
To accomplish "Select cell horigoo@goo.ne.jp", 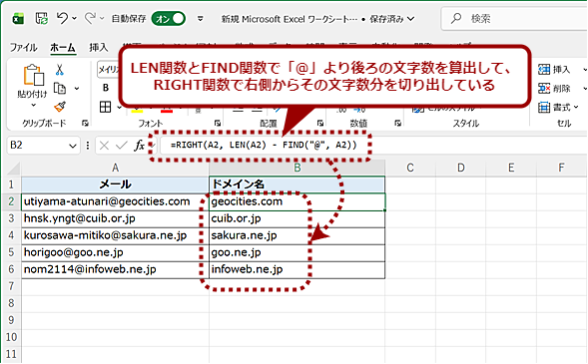I will point(115,252).
